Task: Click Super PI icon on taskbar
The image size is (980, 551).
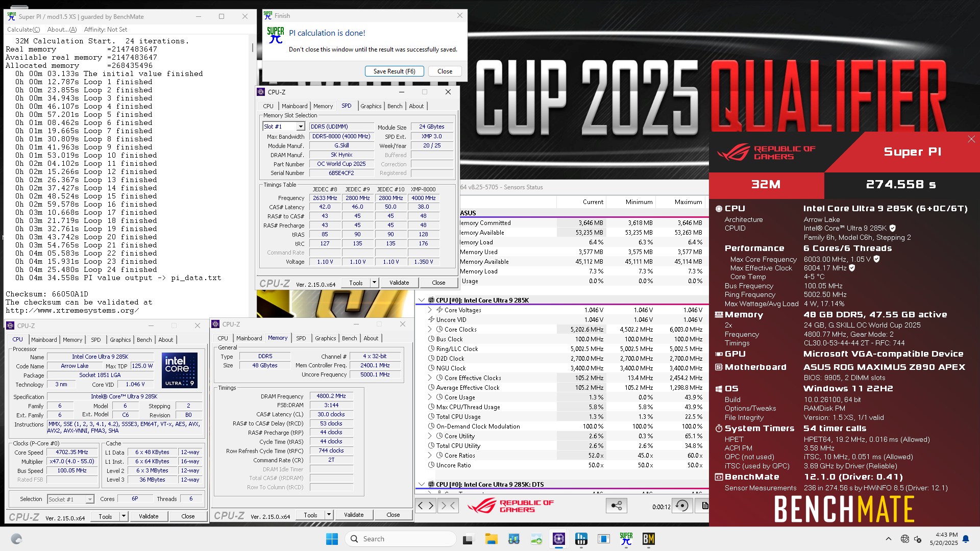Action: [x=626, y=539]
